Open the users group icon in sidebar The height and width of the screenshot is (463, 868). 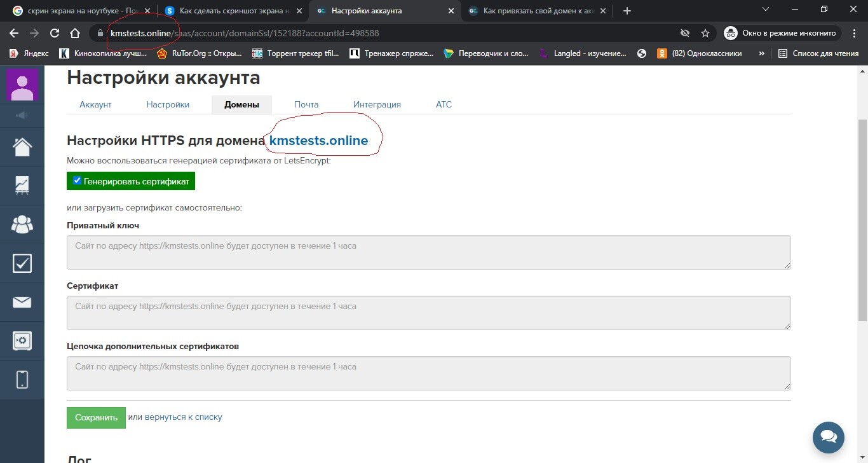point(22,224)
